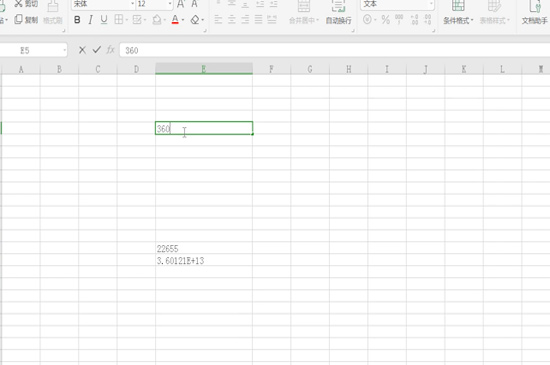Select the cell containing 22655
Viewport: 550px width, 365px height.
(204, 249)
